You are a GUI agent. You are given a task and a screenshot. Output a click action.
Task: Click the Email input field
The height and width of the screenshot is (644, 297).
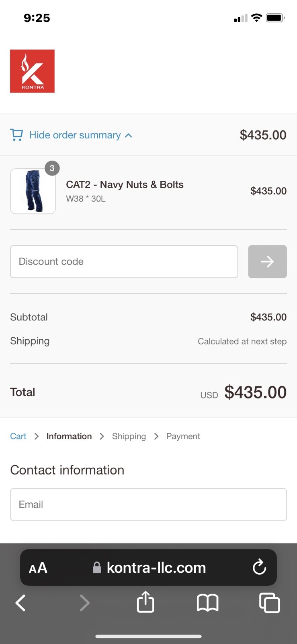click(148, 504)
